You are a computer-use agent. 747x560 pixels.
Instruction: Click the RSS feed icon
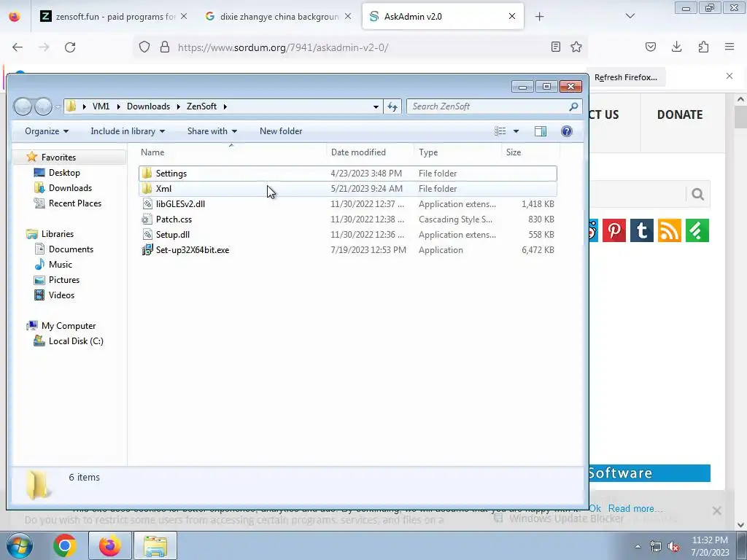[670, 230]
